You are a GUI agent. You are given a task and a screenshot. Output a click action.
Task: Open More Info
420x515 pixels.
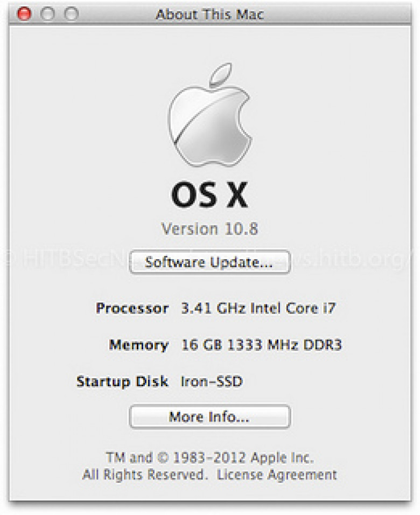(210, 417)
